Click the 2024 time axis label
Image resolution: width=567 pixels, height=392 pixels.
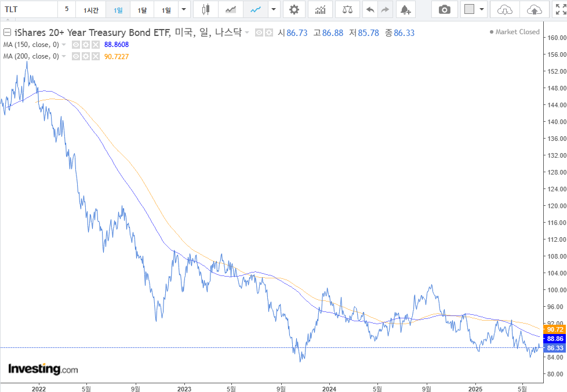[329, 389]
